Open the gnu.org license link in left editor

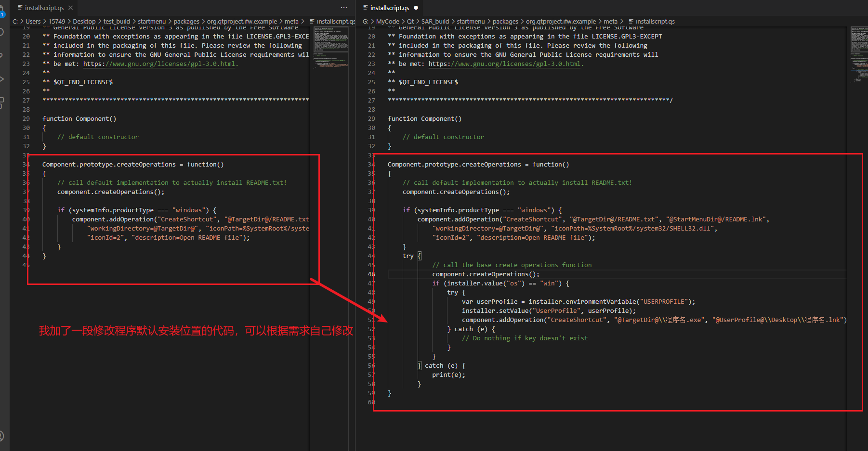[160, 64]
